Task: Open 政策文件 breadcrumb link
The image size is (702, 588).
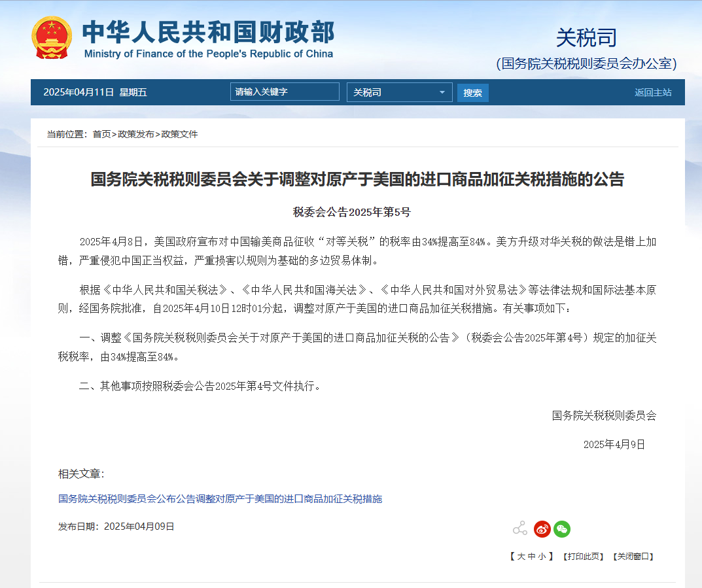Action: (x=179, y=134)
